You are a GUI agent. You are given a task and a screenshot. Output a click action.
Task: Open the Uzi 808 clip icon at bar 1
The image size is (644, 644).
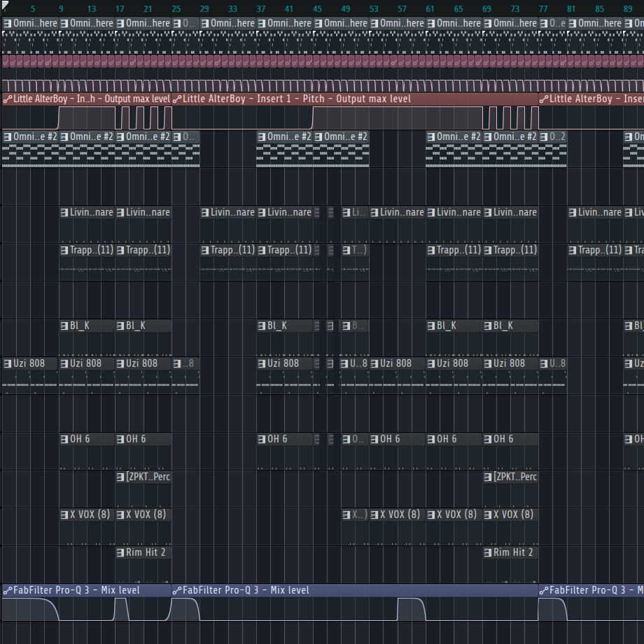(x=8, y=363)
